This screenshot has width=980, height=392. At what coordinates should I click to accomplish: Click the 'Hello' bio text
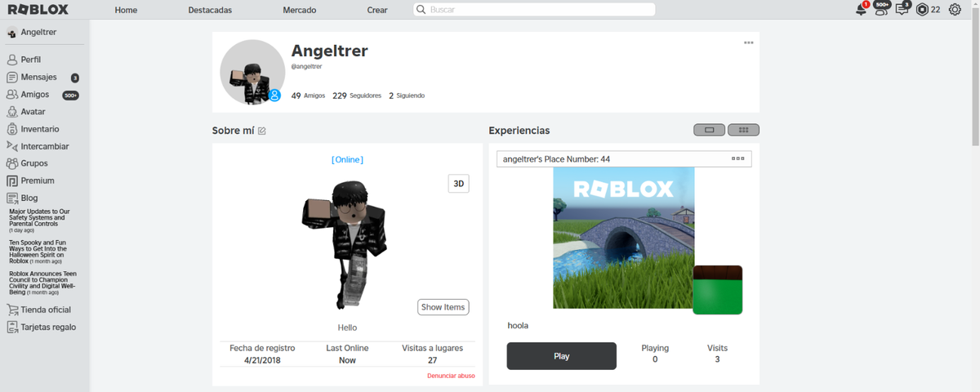click(x=347, y=327)
